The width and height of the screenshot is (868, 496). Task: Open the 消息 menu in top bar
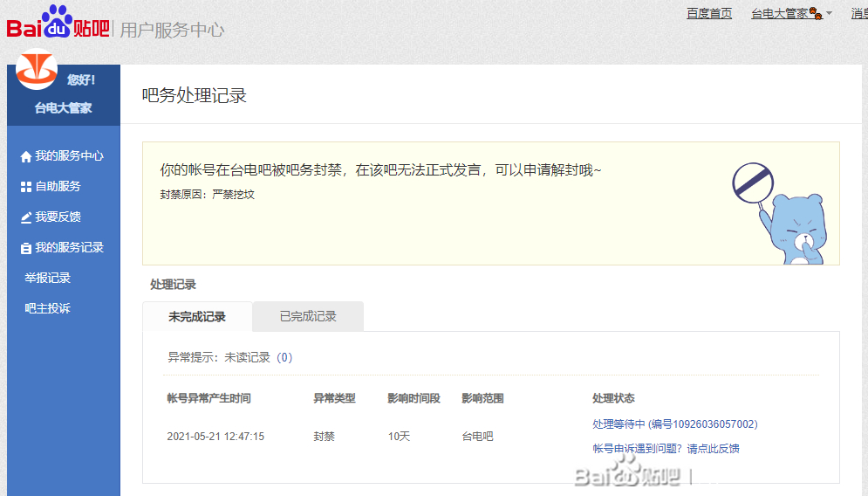pos(858,13)
